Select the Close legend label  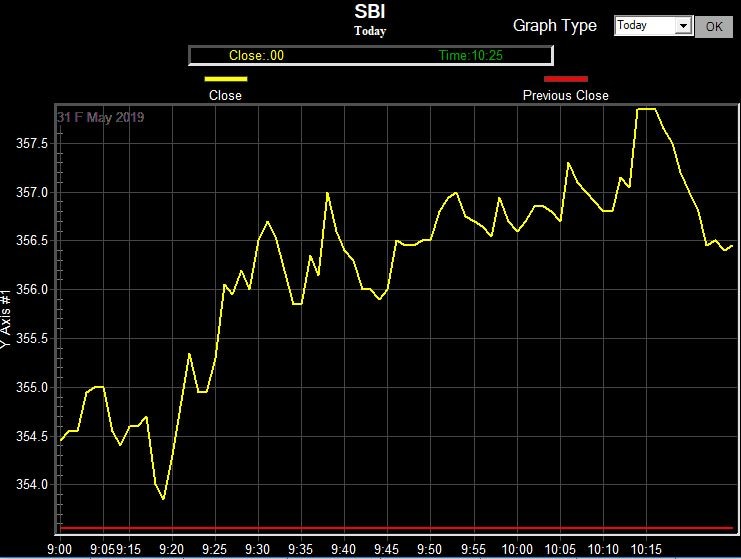pyautogui.click(x=225, y=96)
